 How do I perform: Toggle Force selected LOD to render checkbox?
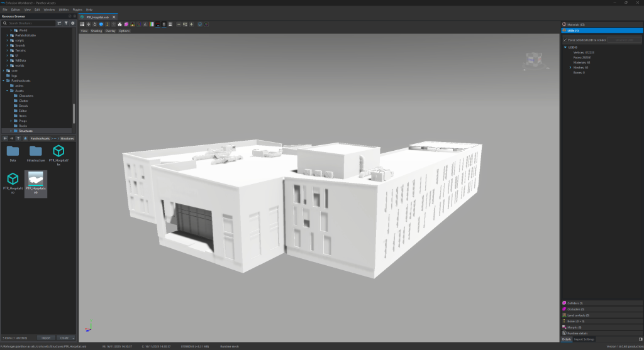point(565,39)
